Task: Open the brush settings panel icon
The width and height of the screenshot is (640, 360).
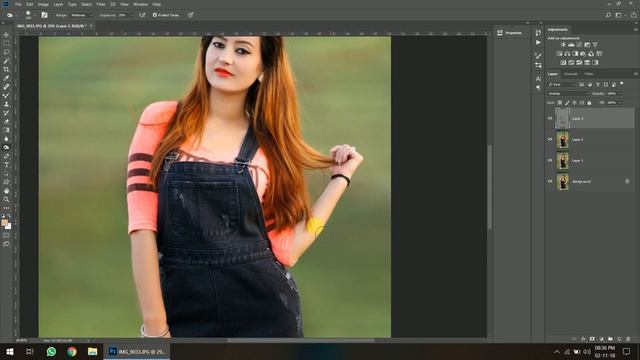Action: tap(44, 15)
